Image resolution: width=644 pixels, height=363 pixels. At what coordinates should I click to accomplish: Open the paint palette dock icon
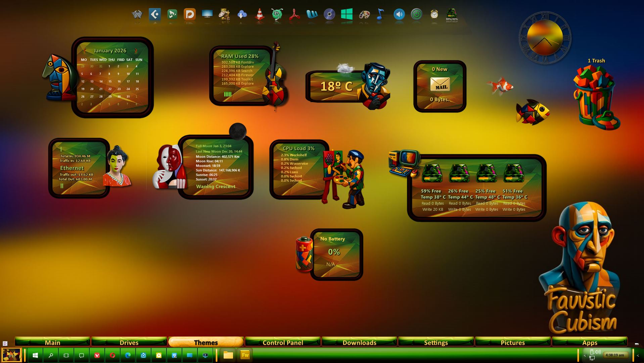point(364,15)
